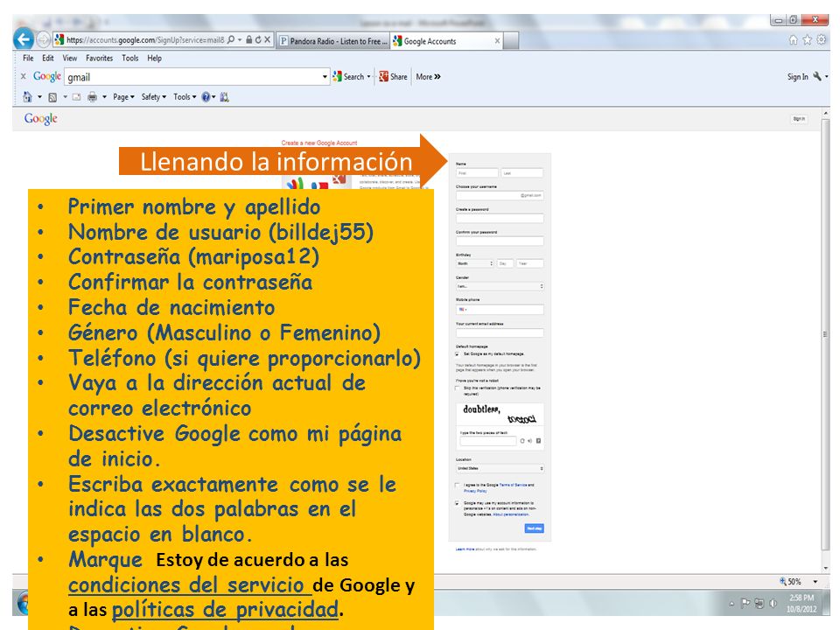
Task: Open the address bar autocomplete dropdown arrow
Action: (x=240, y=39)
